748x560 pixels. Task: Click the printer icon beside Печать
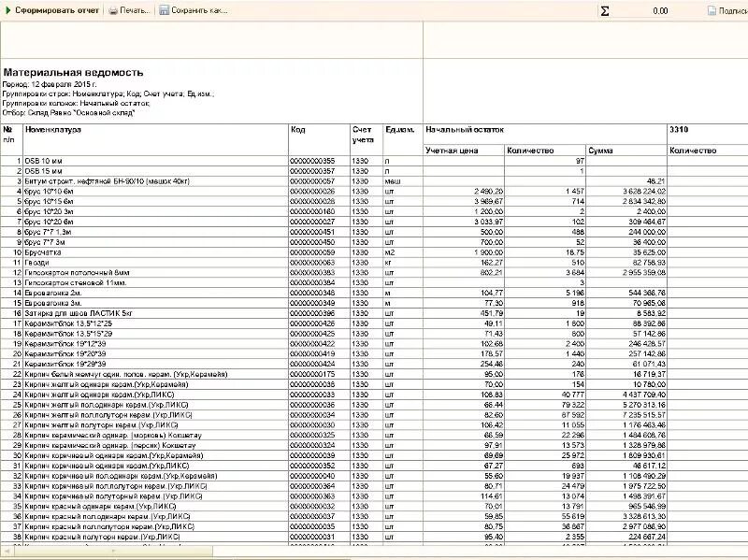pyautogui.click(x=113, y=10)
